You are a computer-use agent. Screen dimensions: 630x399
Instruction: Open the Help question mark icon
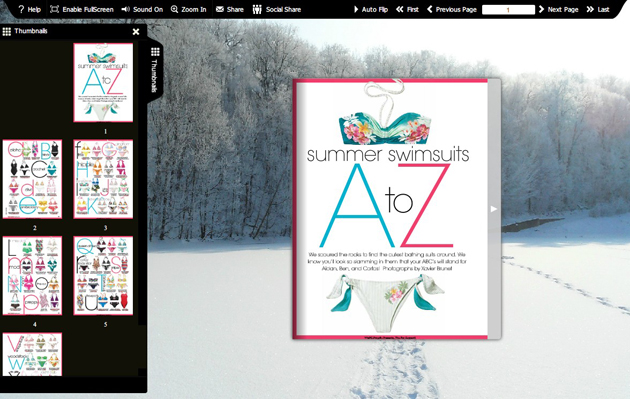click(x=21, y=9)
